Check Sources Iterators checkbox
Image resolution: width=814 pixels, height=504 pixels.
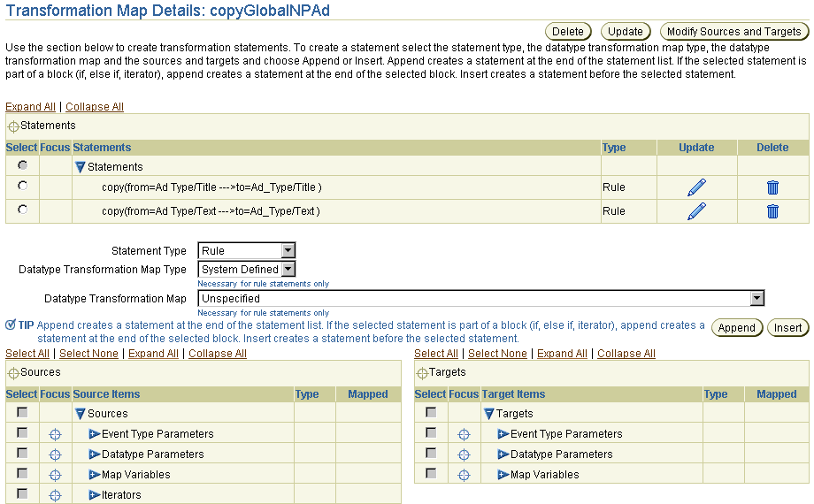[22, 493]
